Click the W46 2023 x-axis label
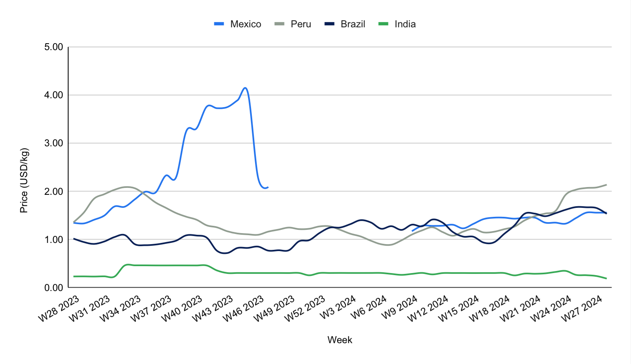The width and height of the screenshot is (631, 364). [243, 309]
